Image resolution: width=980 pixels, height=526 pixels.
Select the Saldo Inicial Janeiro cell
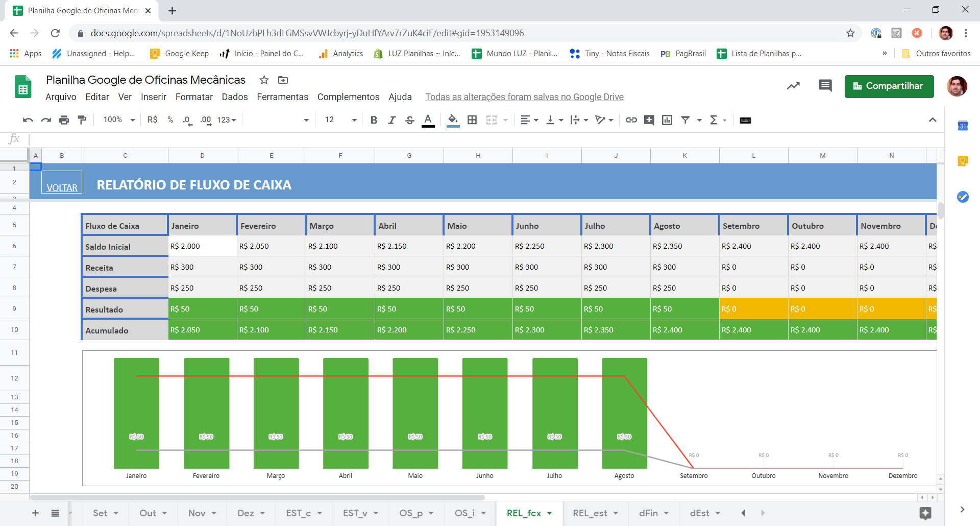coord(202,246)
